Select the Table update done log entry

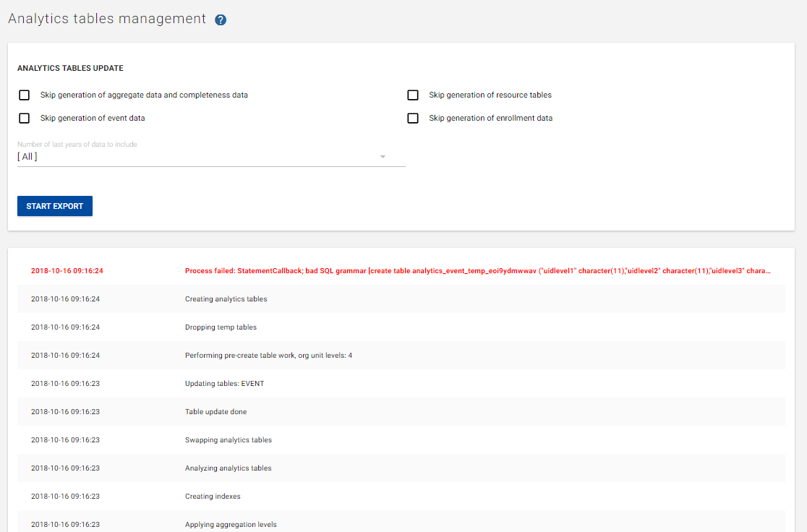pos(215,412)
